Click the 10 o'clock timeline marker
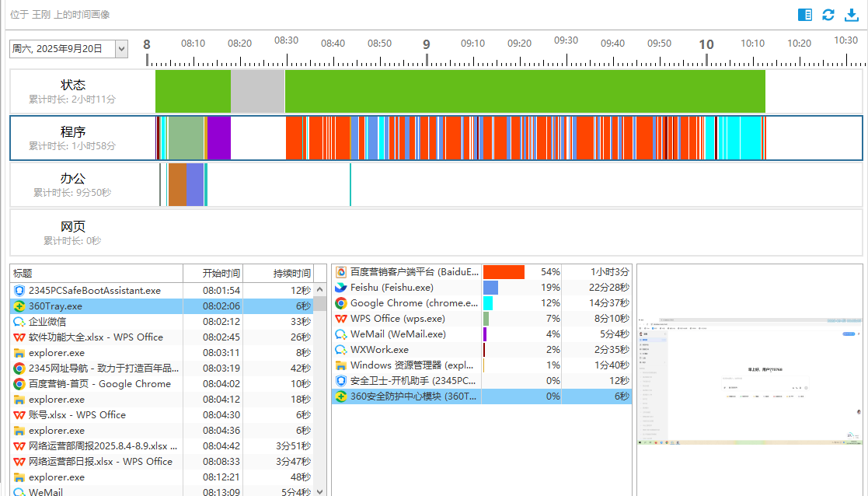This screenshot has width=868, height=496. [706, 44]
